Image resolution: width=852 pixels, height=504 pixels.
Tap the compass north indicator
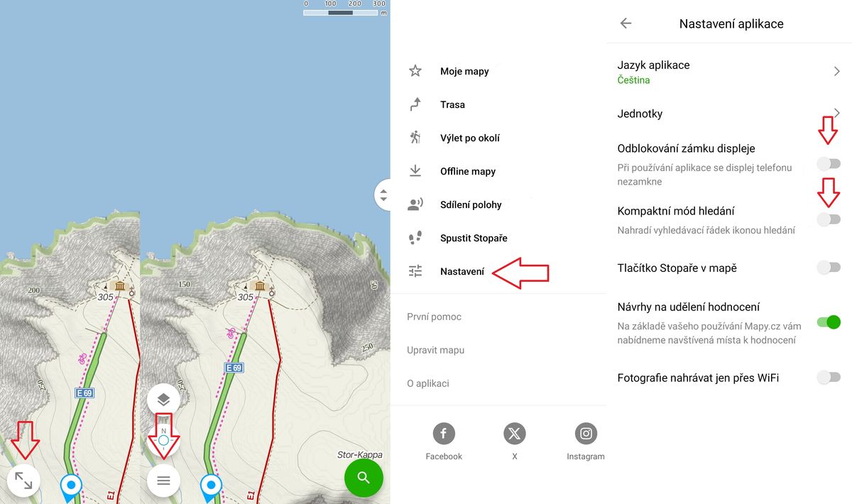[x=163, y=440]
